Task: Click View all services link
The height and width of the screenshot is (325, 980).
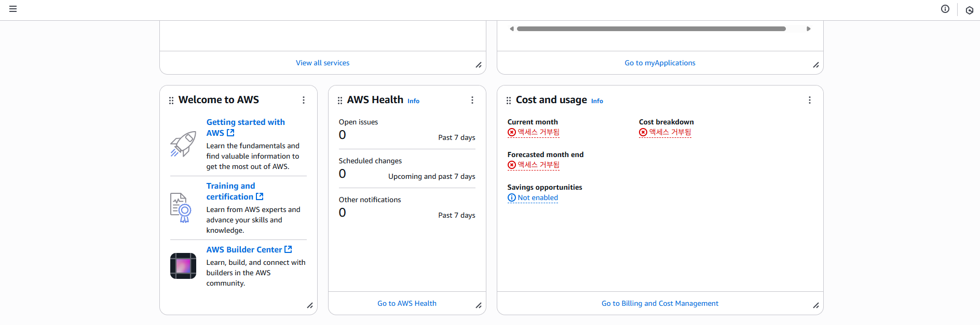Action: (x=322, y=63)
